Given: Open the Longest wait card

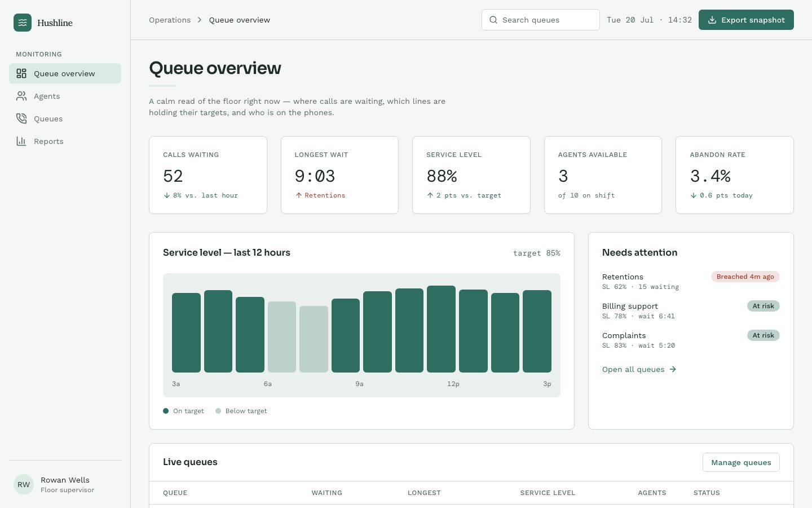Looking at the screenshot, I should (339, 175).
